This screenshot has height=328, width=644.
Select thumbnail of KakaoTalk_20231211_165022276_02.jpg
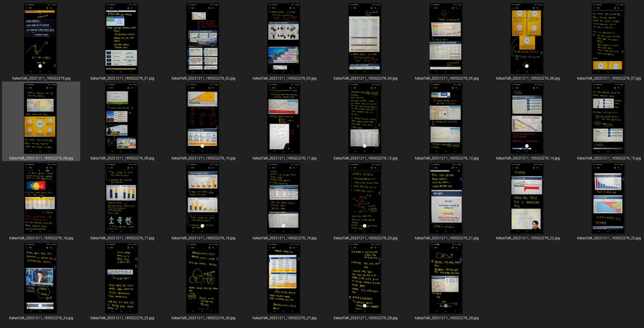[x=202, y=39]
